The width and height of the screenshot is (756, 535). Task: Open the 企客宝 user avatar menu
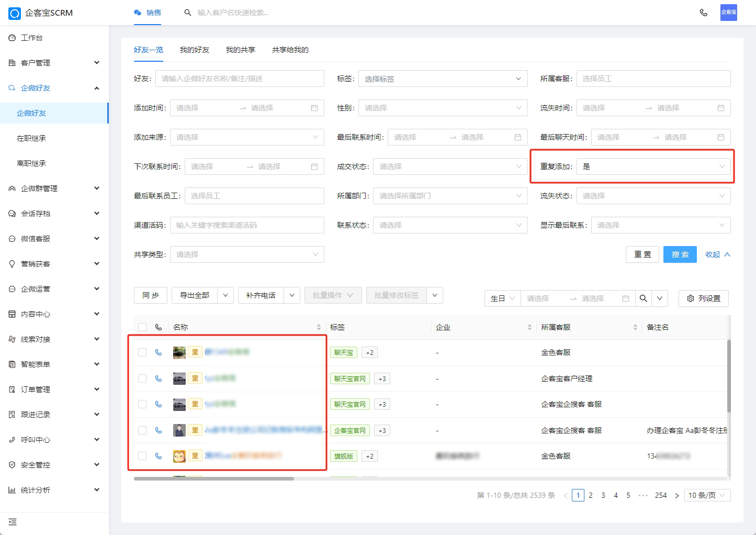(x=728, y=13)
